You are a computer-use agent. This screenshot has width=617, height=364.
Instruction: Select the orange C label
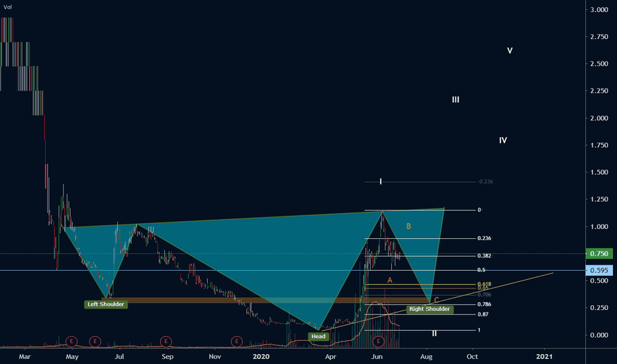[436, 300]
